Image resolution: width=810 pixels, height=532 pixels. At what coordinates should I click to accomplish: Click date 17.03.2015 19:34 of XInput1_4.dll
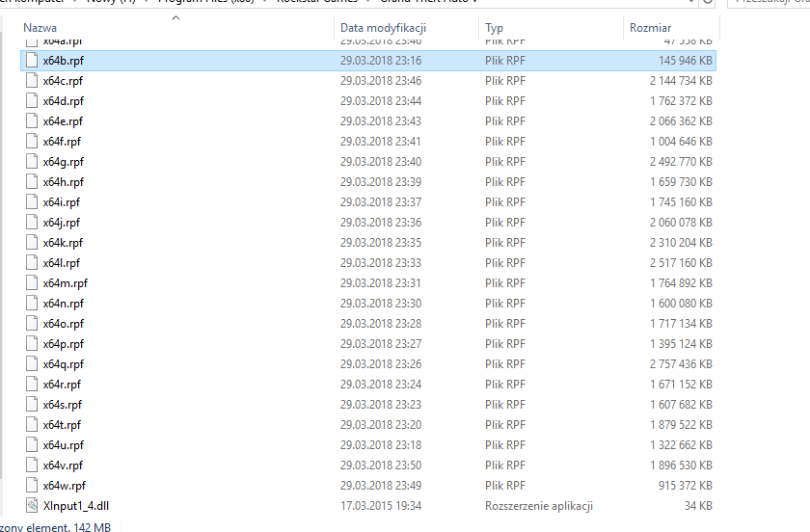coord(381,506)
